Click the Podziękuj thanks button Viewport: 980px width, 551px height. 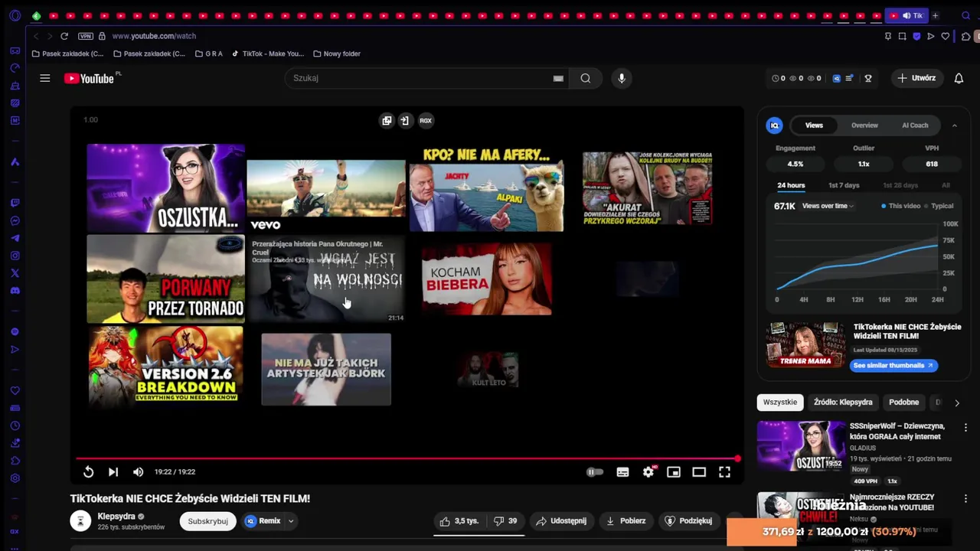688,521
